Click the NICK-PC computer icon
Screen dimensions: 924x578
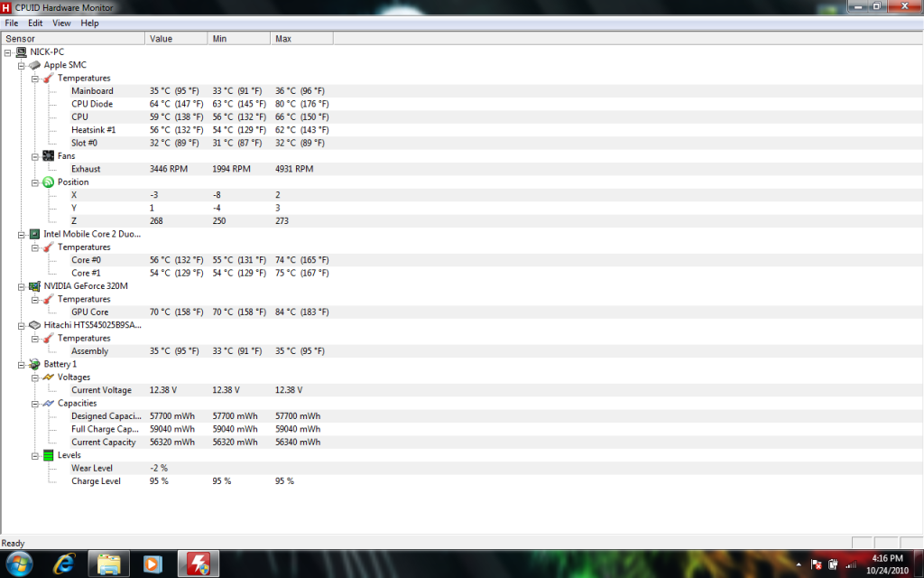(x=22, y=51)
